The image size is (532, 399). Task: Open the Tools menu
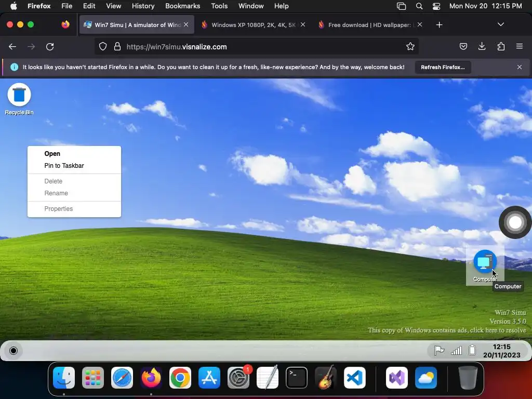[219, 6]
